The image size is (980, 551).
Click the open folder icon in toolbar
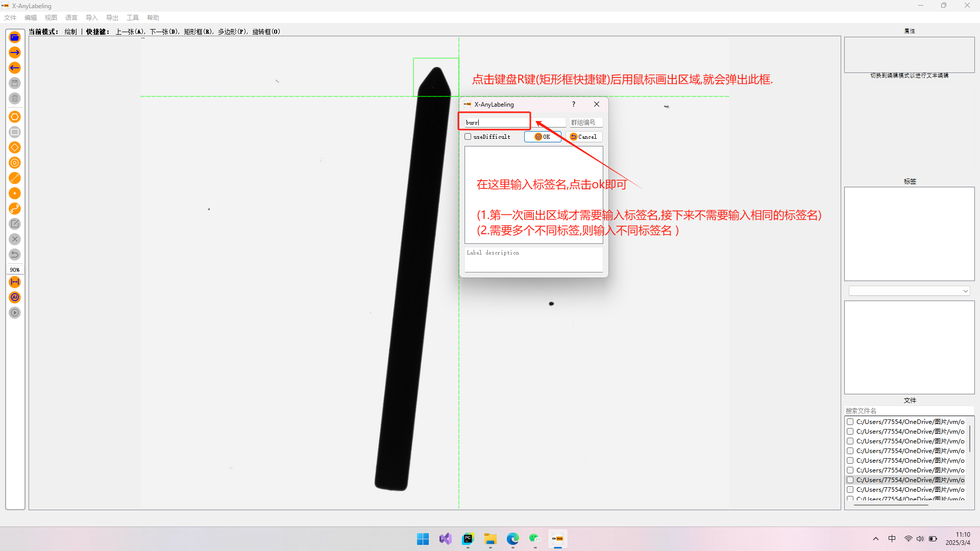pyautogui.click(x=15, y=37)
